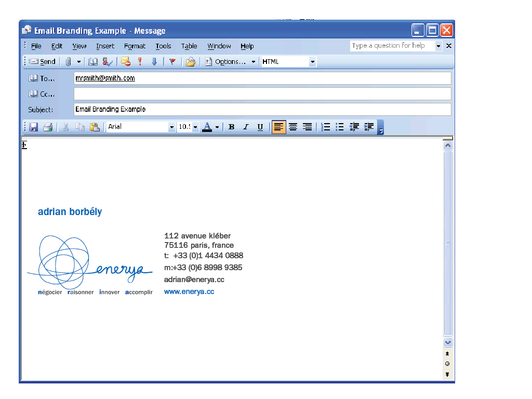
Task: Click the Increase Indent icon
Action: 369,127
